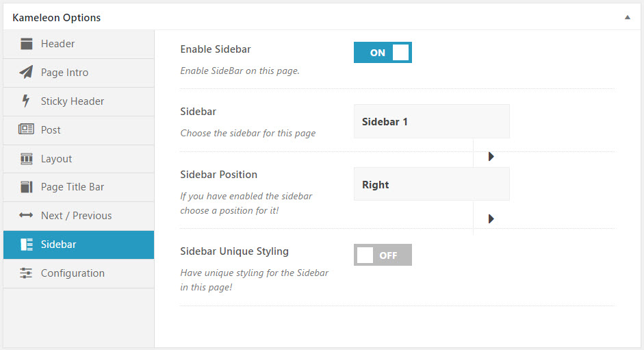Select the active Sidebar tab
The width and height of the screenshot is (644, 350).
click(x=58, y=245)
